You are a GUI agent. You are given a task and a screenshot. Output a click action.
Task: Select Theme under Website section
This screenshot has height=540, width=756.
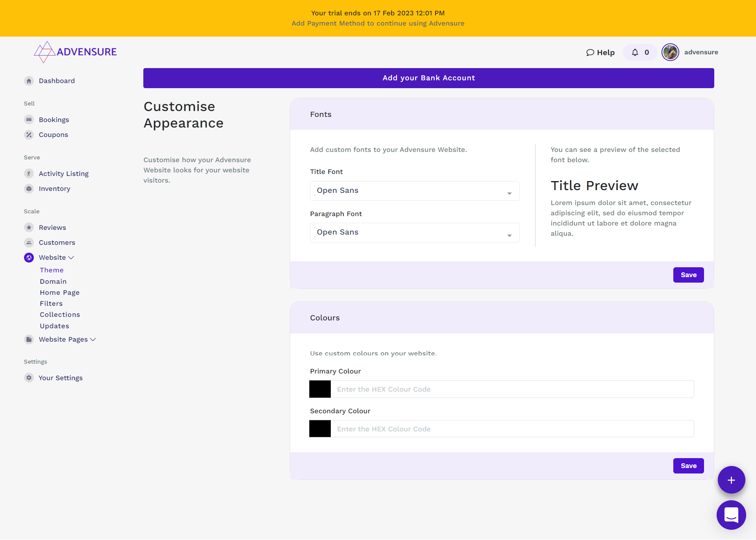tap(52, 270)
